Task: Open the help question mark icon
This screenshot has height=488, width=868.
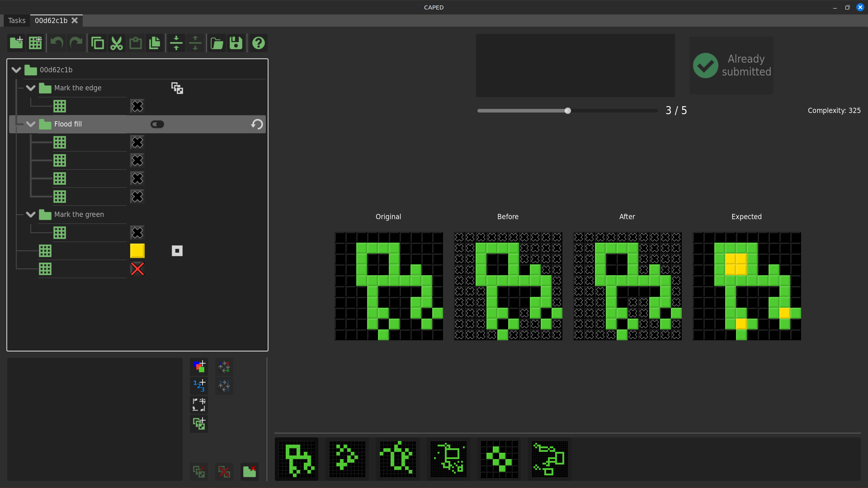Action: [x=258, y=43]
